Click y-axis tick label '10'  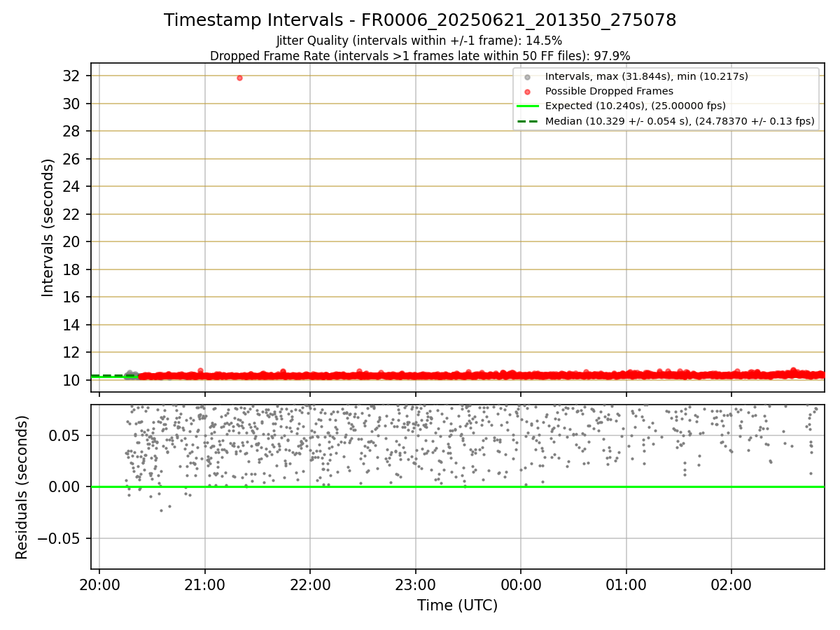coord(72,380)
